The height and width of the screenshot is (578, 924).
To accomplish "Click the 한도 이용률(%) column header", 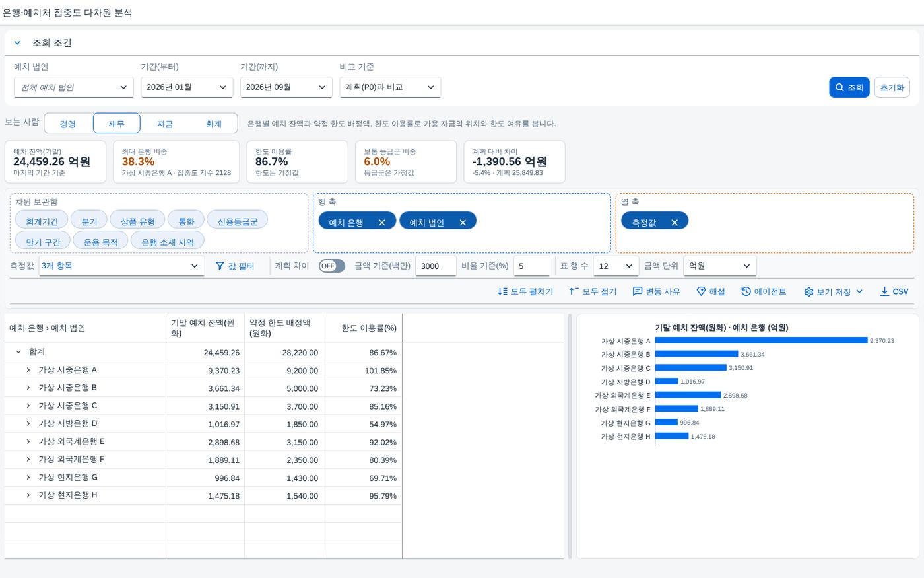I will [362, 328].
